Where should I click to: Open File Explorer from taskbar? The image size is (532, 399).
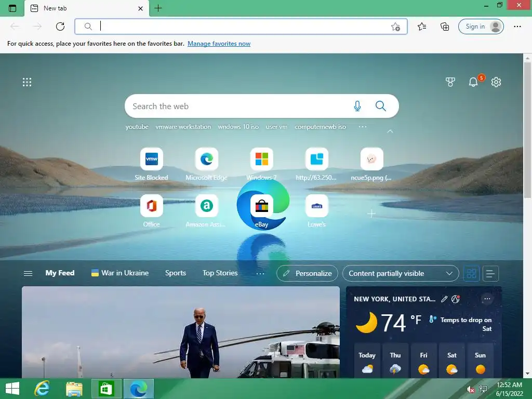coord(74,389)
